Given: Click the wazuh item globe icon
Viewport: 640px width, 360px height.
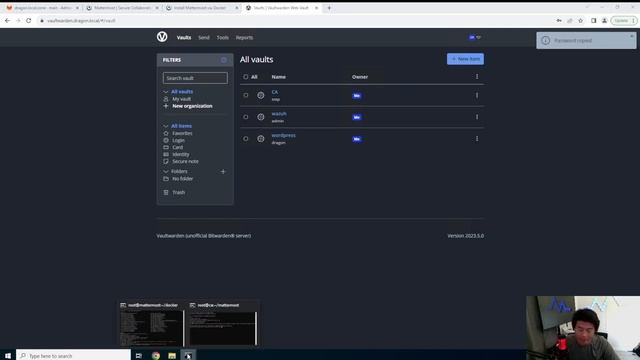Looking at the screenshot, I should tap(261, 117).
